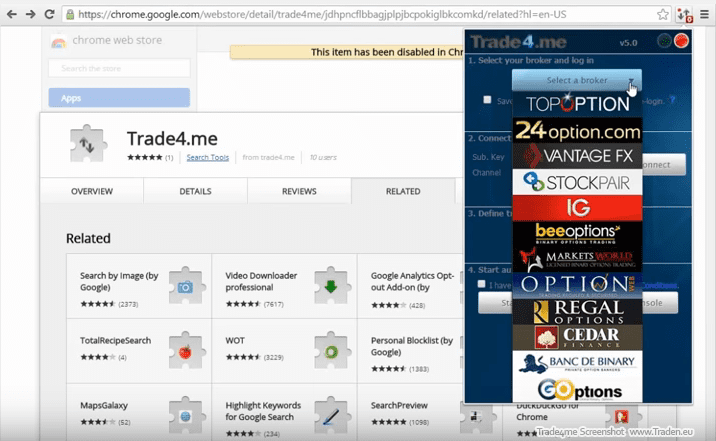
Task: Click the 'from trade4.me' publisher text
Action: pyautogui.click(x=268, y=158)
